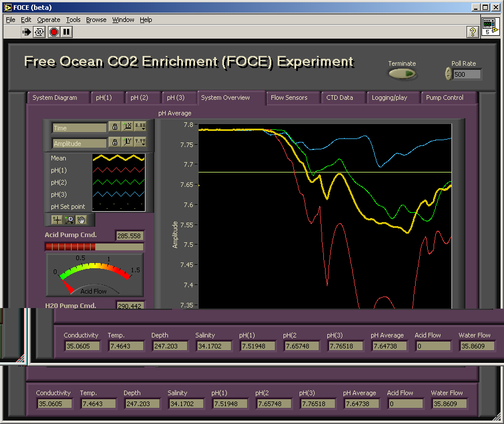The height and width of the screenshot is (424, 504).
Task: Select the graph pan hand tool
Action: point(81,220)
